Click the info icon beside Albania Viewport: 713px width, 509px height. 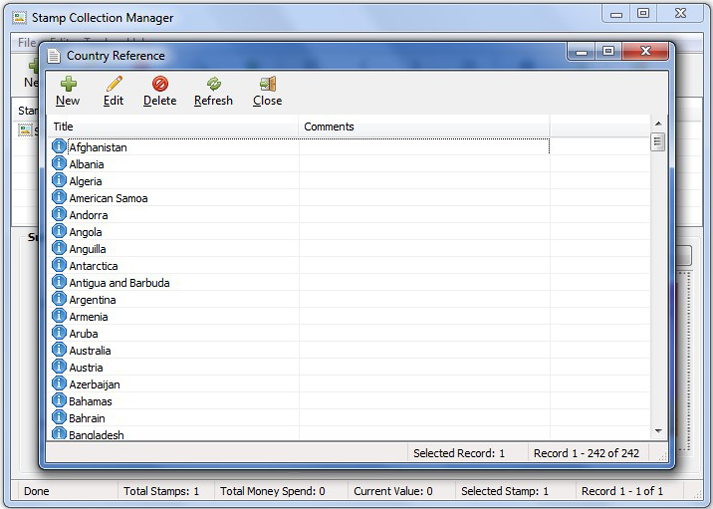59,164
